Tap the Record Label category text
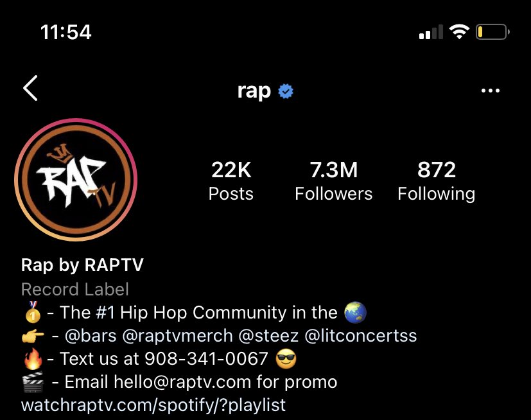The image size is (531, 420). pos(75,290)
